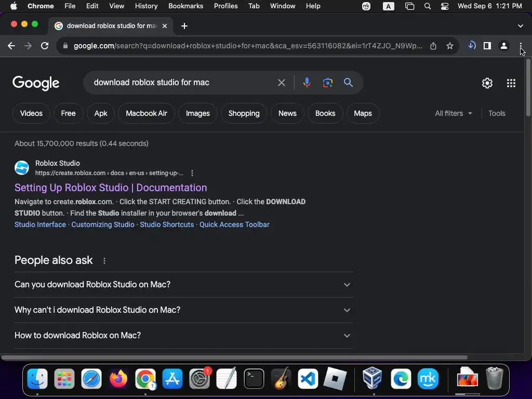Open the Roblox Studio result options menu
The height and width of the screenshot is (399, 532).
point(192,173)
